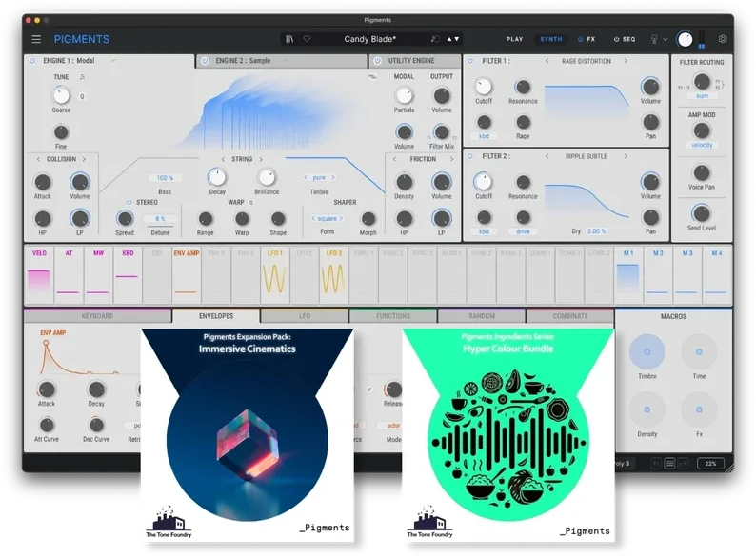This screenshot has width=756, height=559.
Task: Click the Filter 2 drive label
Action: (523, 231)
